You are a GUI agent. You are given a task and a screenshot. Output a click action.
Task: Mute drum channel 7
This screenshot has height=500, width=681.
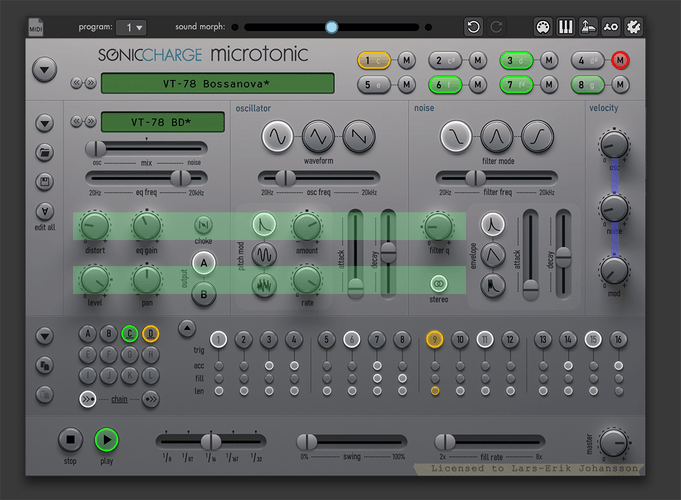tap(549, 84)
